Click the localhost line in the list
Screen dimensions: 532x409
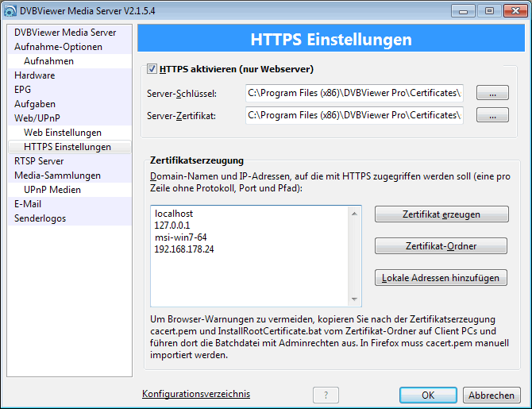174,214
